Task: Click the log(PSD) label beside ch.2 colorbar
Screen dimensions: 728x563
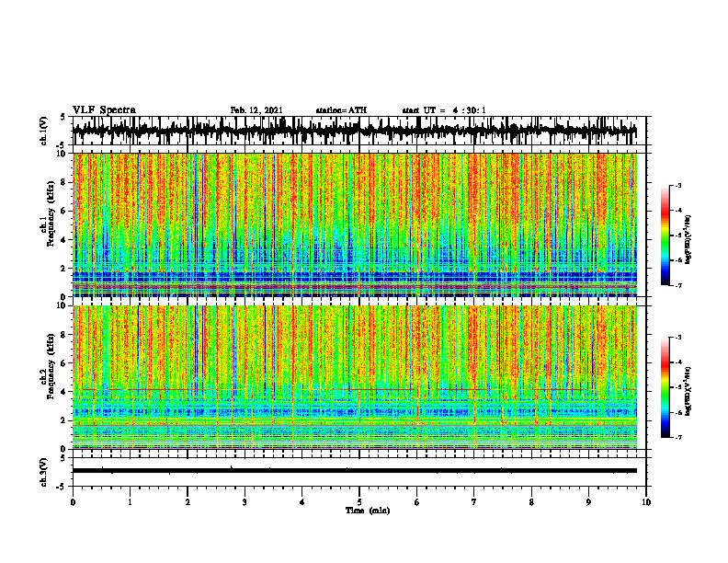Action: (x=688, y=391)
